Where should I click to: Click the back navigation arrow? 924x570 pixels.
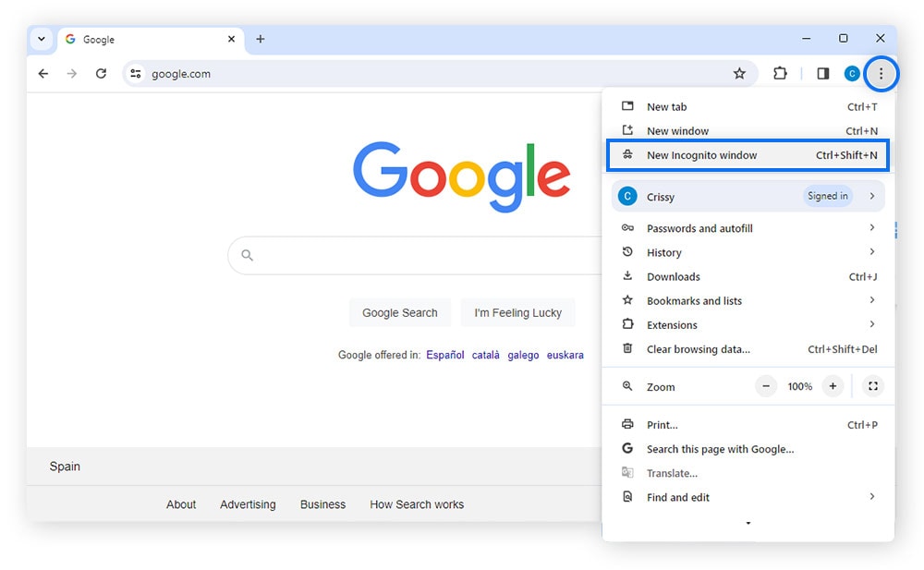coord(43,74)
